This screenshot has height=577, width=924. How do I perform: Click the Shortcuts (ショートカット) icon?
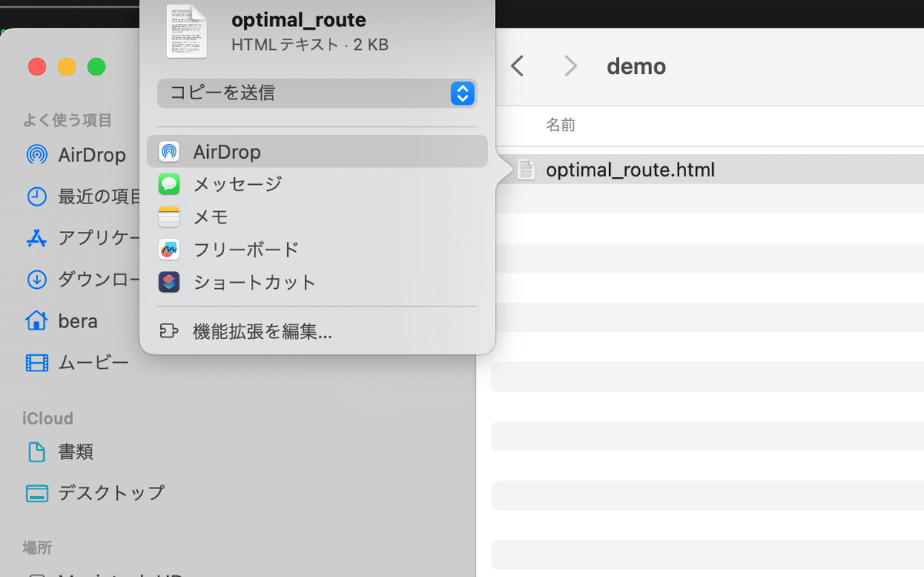pyautogui.click(x=169, y=283)
